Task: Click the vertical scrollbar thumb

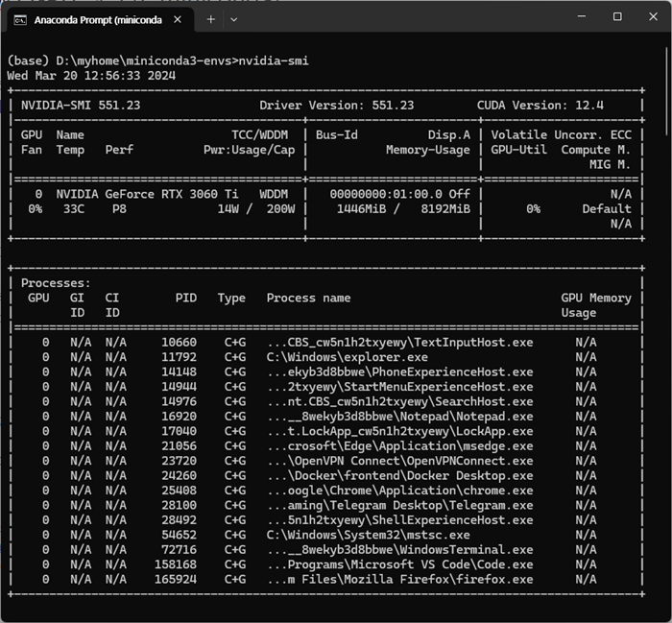Action: click(x=668, y=92)
